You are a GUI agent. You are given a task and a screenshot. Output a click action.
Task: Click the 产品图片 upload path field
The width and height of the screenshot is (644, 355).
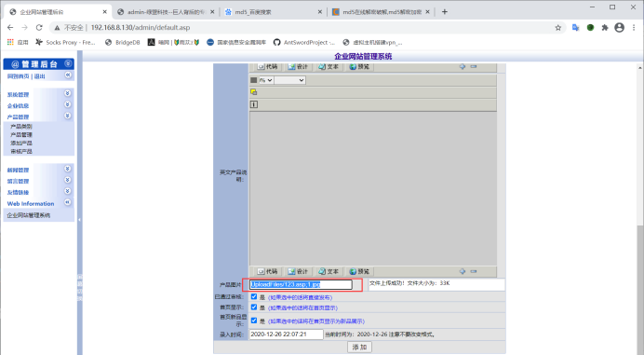tap(301, 284)
